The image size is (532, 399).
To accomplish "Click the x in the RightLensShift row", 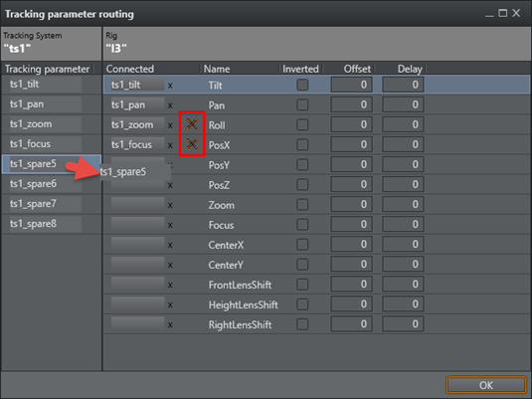I will 170,325.
